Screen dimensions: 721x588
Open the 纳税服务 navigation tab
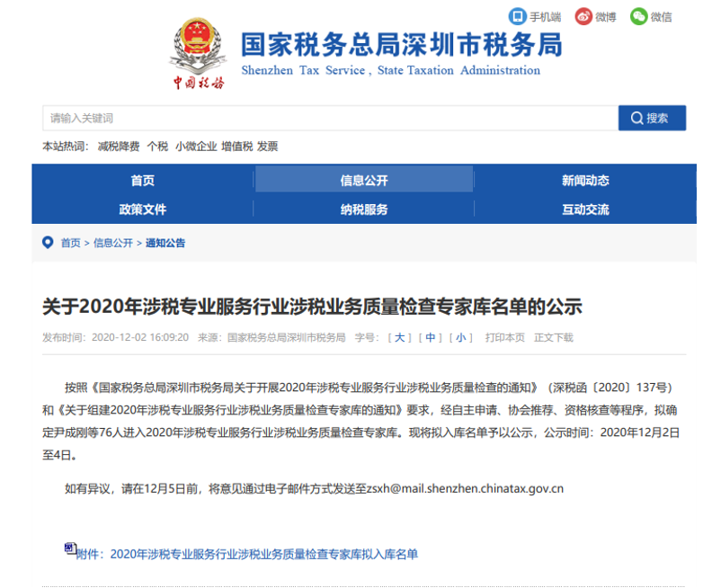(364, 209)
